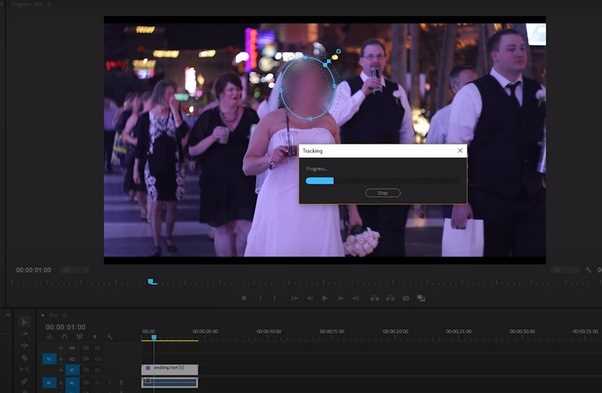Toggle V1 track targeting button
The image size is (602, 393).
tap(72, 370)
